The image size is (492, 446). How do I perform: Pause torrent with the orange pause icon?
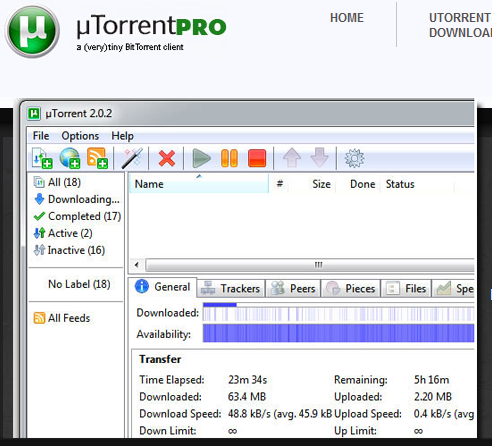pos(229,158)
